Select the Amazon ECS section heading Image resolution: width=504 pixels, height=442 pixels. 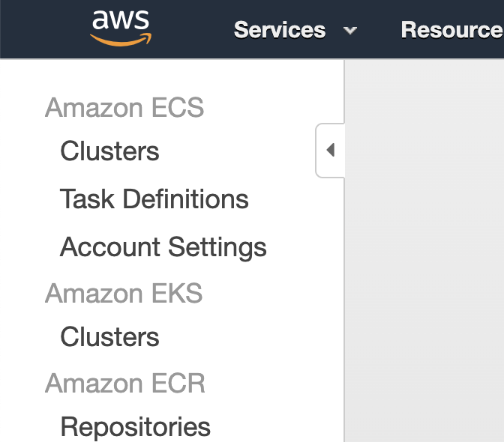tap(124, 108)
